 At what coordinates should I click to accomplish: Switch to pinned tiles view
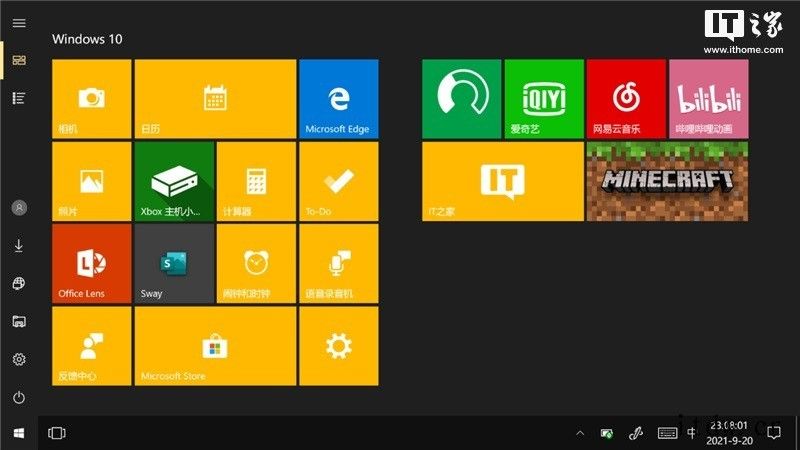[19, 60]
